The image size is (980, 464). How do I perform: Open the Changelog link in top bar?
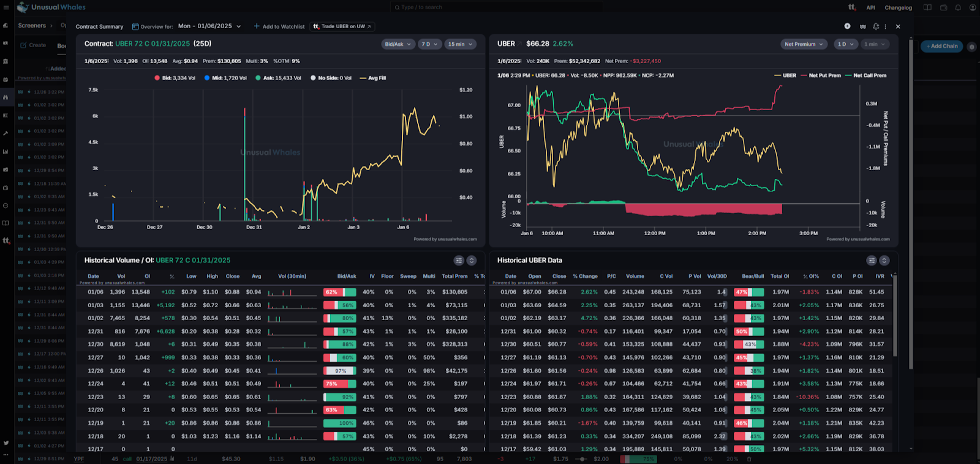pyautogui.click(x=898, y=8)
